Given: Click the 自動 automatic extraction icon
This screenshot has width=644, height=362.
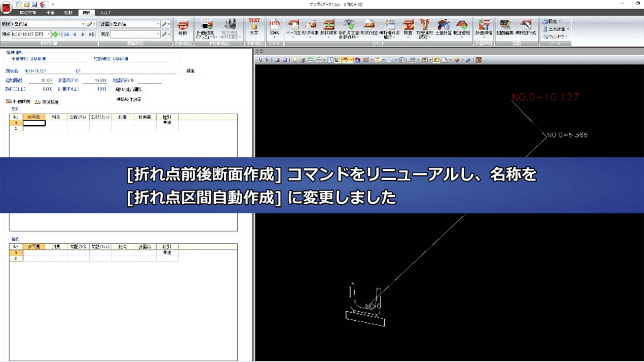Looking at the screenshot, I should pos(182,28).
